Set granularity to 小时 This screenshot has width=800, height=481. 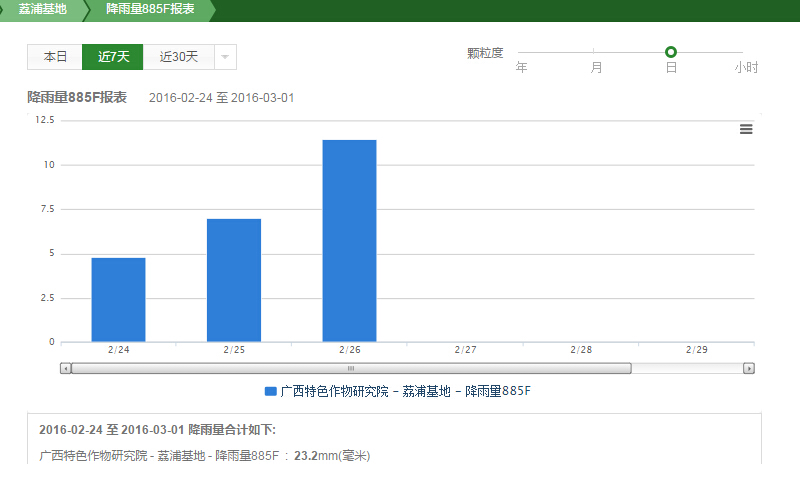[745, 67]
